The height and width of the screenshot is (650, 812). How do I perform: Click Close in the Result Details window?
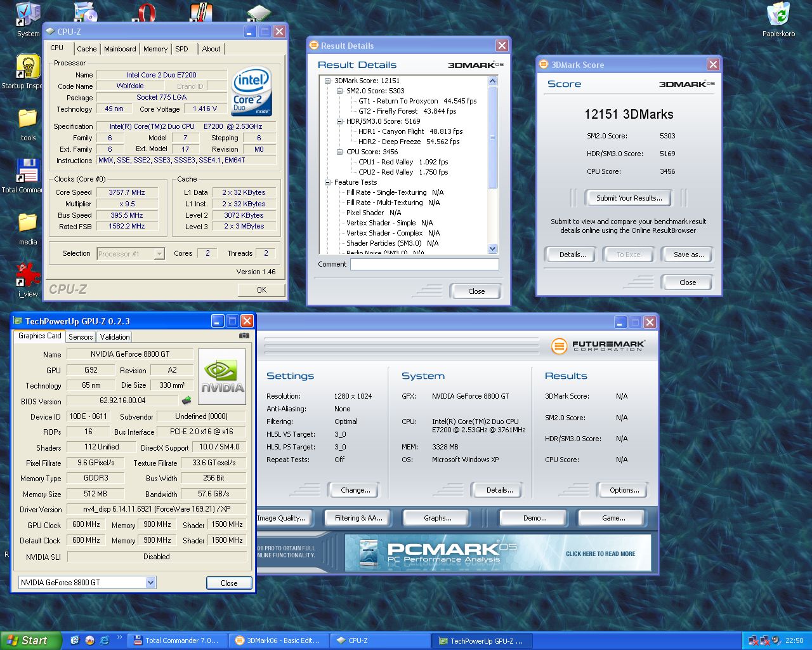476,291
